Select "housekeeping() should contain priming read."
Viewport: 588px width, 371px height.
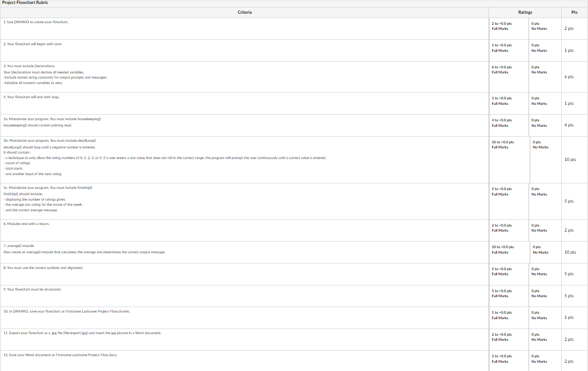[38, 125]
